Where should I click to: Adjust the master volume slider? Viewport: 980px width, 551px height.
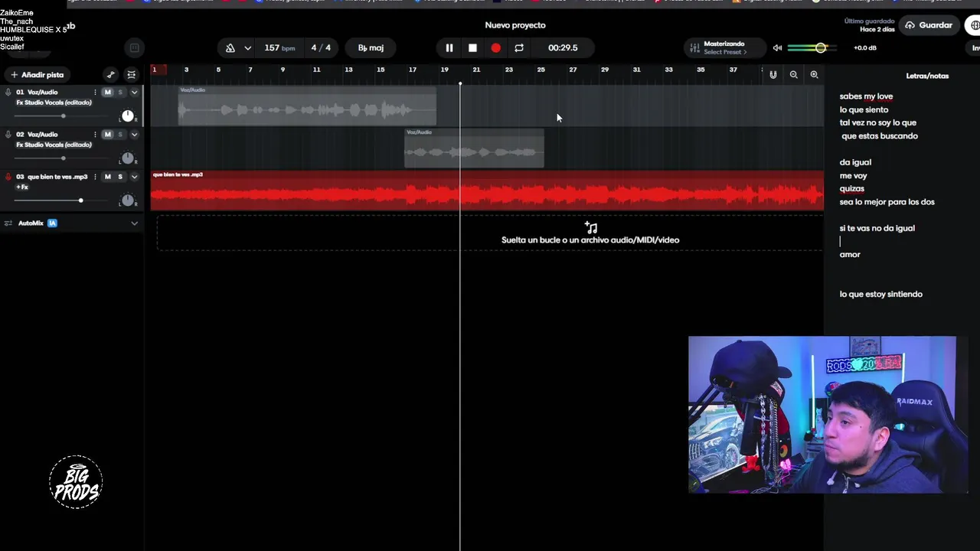click(x=813, y=48)
